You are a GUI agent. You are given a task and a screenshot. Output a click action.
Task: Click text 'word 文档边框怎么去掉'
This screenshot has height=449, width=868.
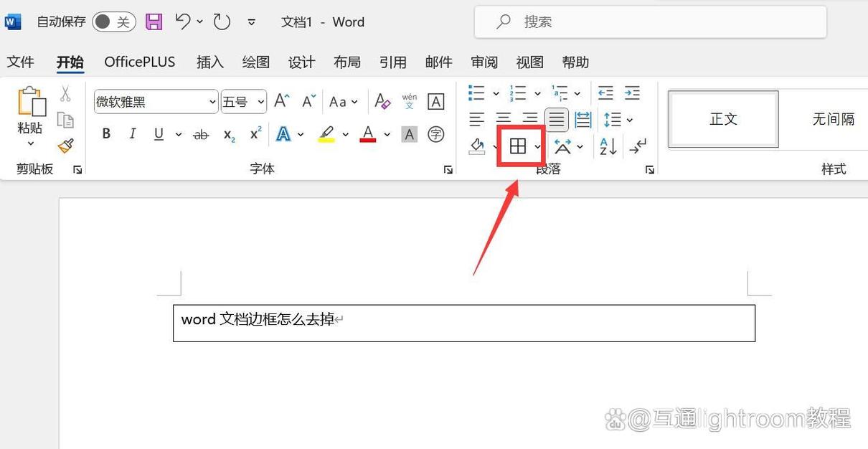pos(258,319)
